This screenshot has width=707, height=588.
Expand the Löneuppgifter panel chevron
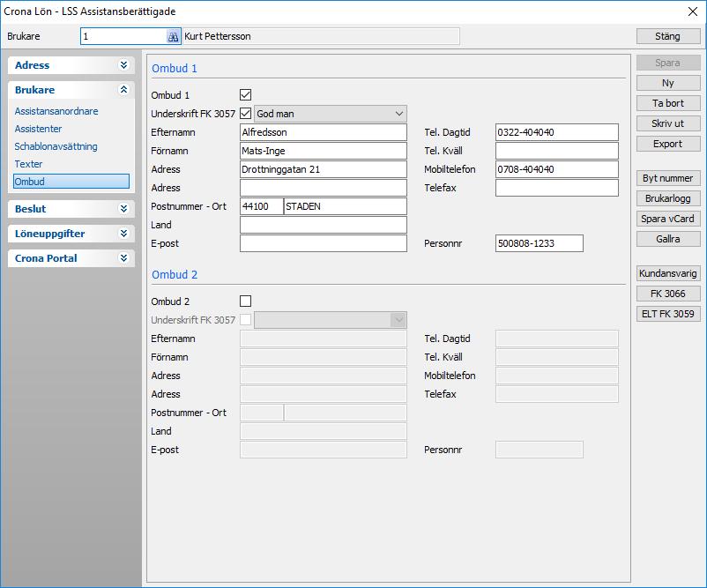point(124,234)
